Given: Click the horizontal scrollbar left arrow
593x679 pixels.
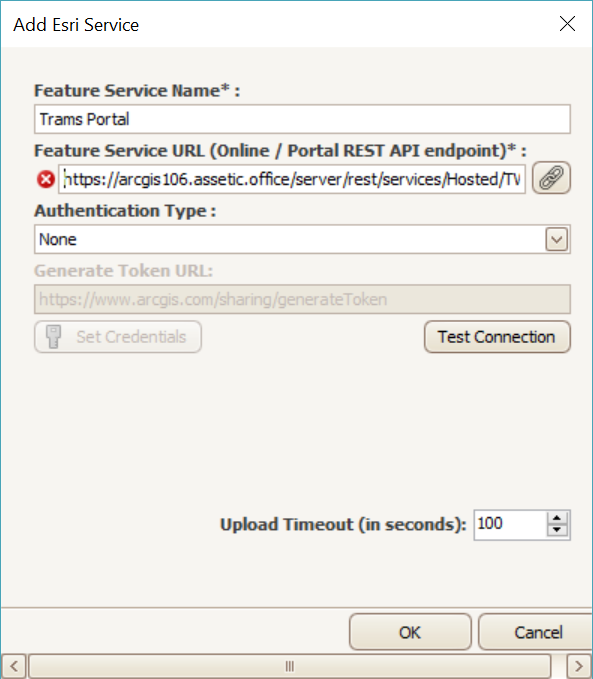Looking at the screenshot, I should pyautogui.click(x=14, y=666).
